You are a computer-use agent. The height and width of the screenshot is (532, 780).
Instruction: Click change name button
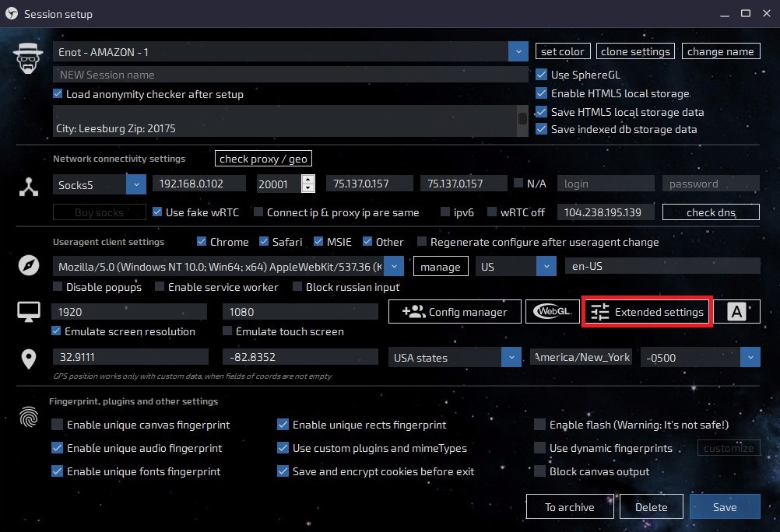click(x=720, y=51)
